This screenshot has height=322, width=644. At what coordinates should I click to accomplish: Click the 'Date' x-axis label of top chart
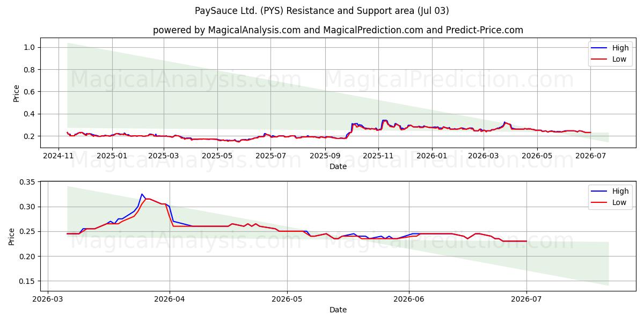338,166
